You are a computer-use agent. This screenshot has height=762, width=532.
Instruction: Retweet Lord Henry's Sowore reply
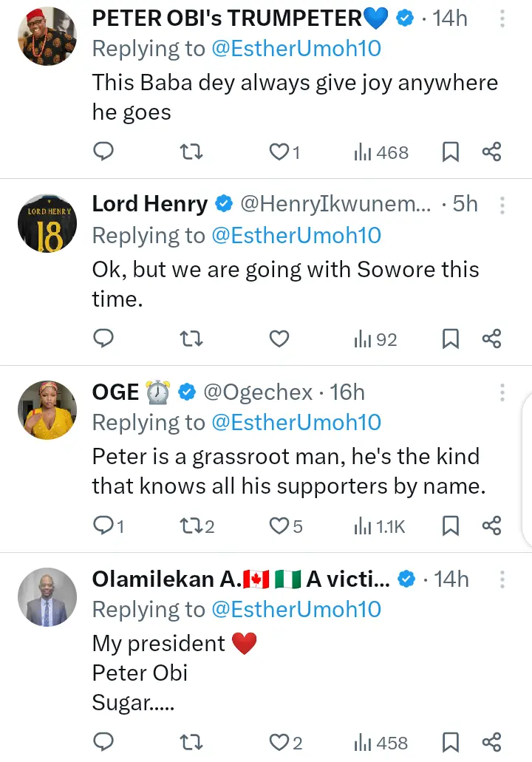click(x=191, y=339)
